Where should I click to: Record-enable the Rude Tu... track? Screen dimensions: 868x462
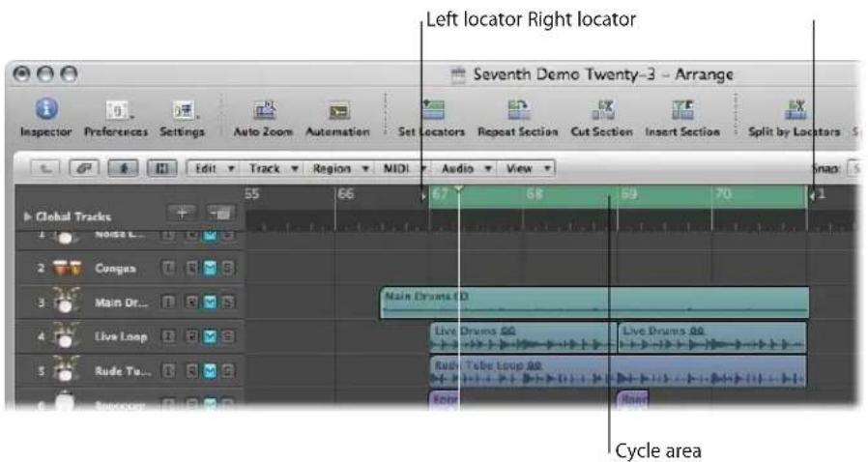(x=191, y=371)
